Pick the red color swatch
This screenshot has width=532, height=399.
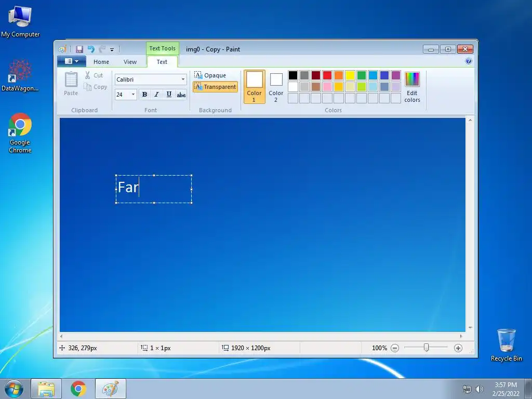[x=327, y=75]
